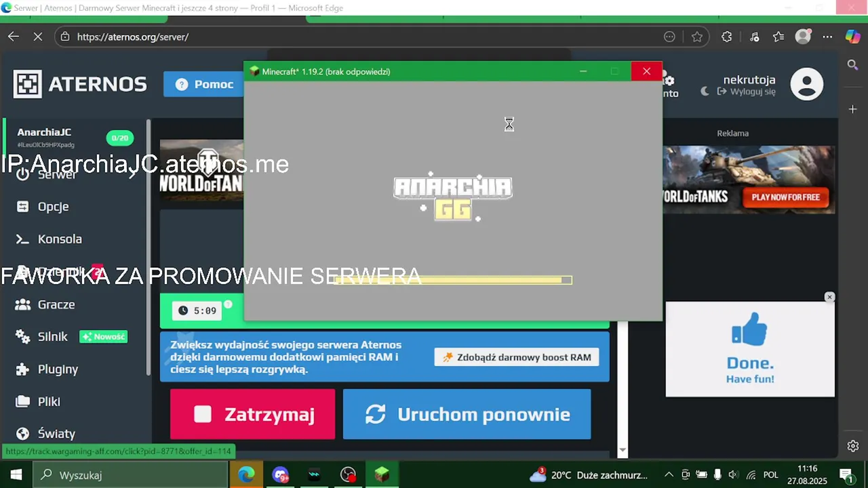
Task: Open the Copilot icon in Edge
Action: click(x=852, y=37)
